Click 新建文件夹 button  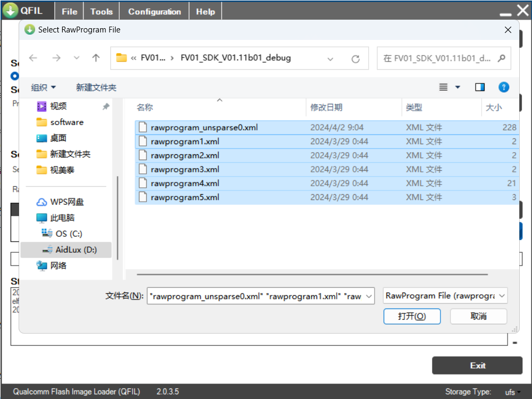coord(96,88)
